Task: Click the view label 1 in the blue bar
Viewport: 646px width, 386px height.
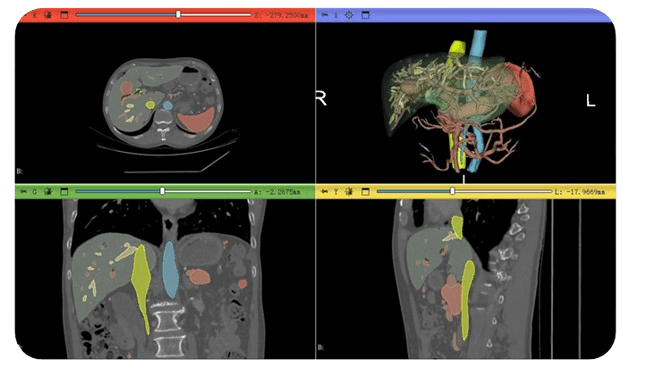Action: [x=336, y=15]
